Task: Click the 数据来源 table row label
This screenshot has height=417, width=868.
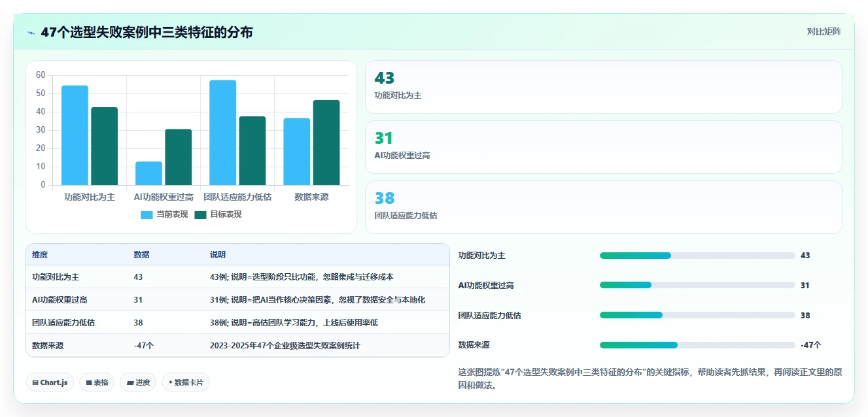Action: point(48,346)
